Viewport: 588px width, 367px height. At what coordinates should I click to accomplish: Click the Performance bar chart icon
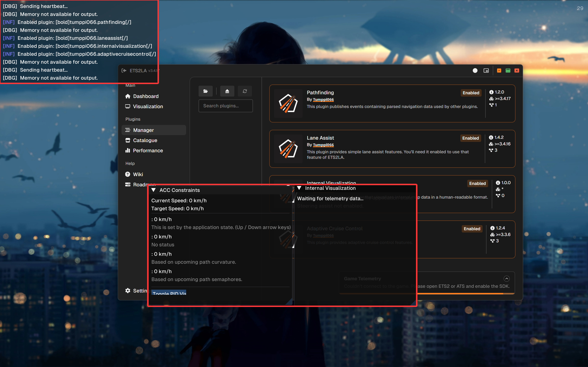[x=127, y=150]
